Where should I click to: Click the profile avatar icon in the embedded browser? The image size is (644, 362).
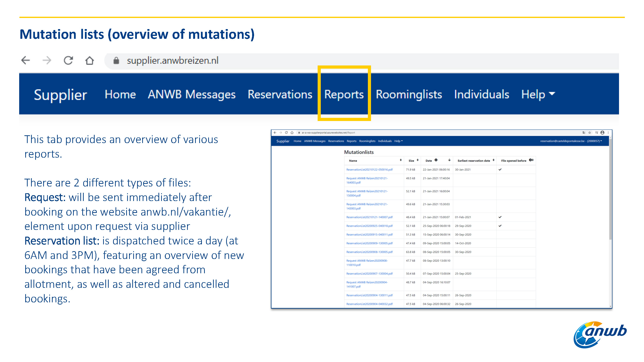pyautogui.click(x=602, y=133)
